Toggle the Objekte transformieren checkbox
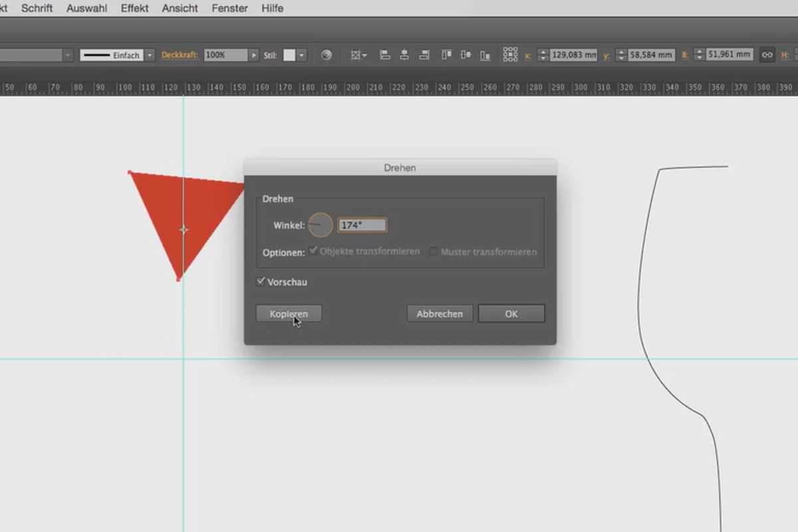 313,251
